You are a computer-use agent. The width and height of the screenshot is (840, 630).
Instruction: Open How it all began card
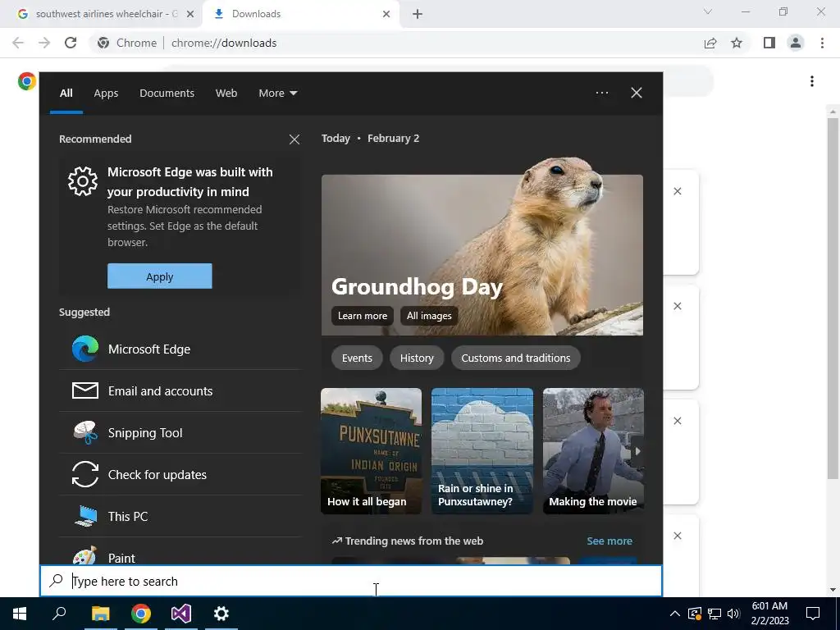(372, 451)
